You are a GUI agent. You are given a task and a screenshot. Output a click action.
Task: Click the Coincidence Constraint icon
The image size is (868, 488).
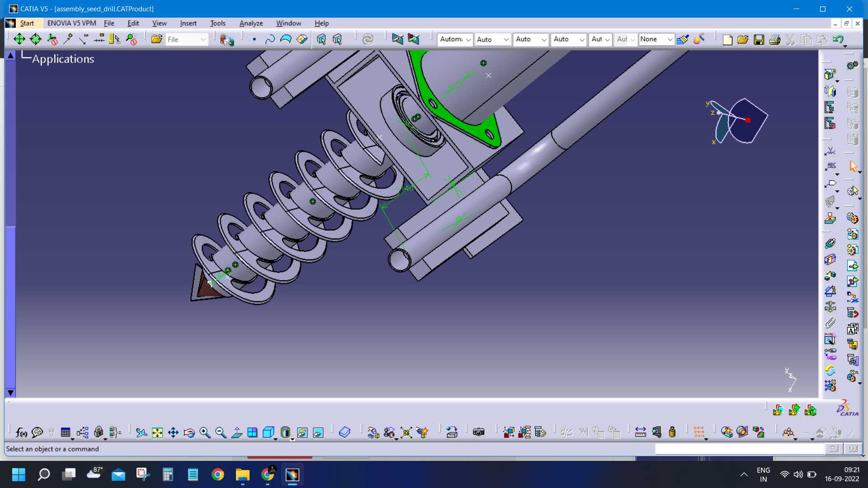[830, 243]
